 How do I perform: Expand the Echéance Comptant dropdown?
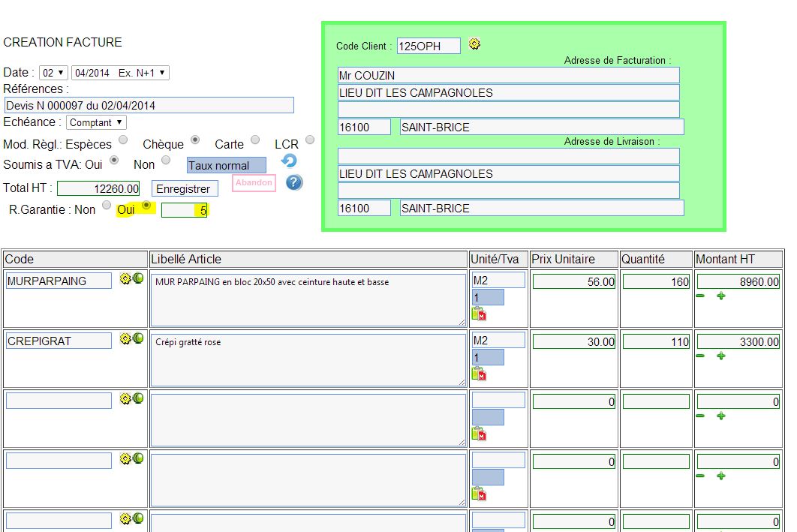click(96, 122)
